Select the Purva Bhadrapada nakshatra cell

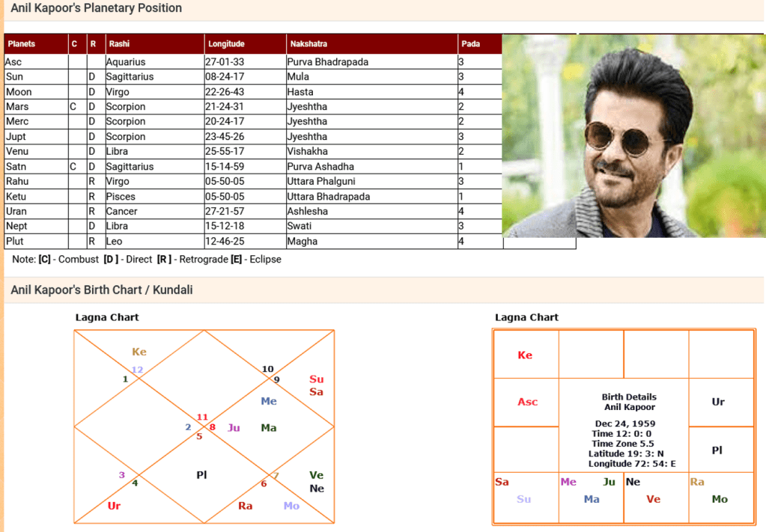pyautogui.click(x=327, y=62)
